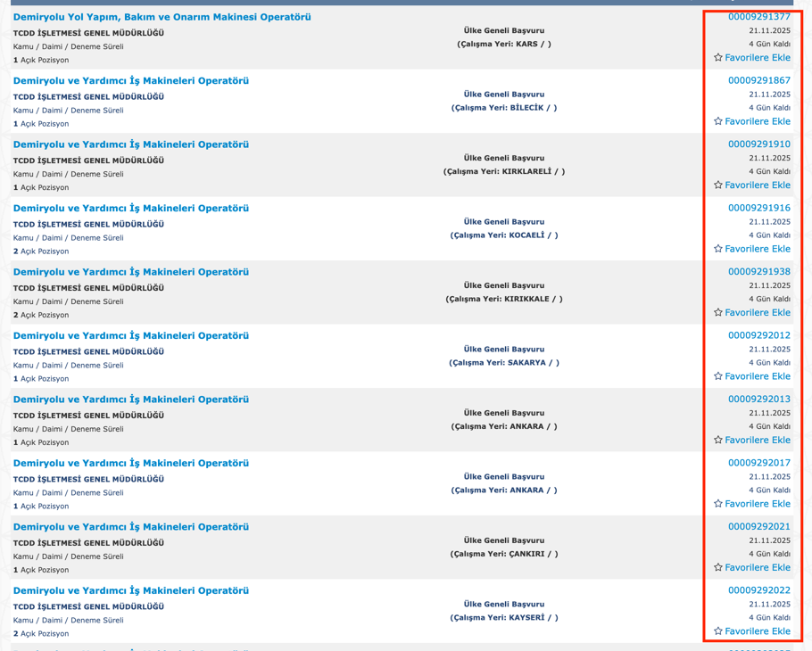The width and height of the screenshot is (812, 651).
Task: Add listing 00009292013 to favorites star
Action: click(718, 441)
